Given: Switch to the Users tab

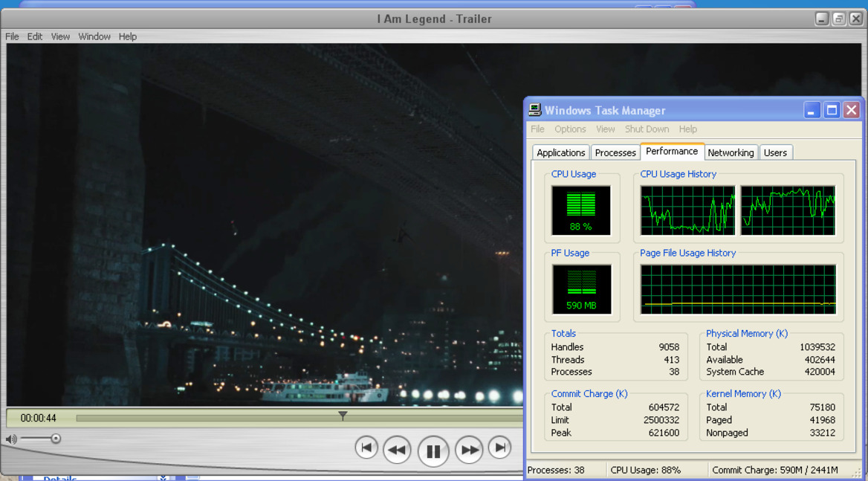Looking at the screenshot, I should (775, 152).
